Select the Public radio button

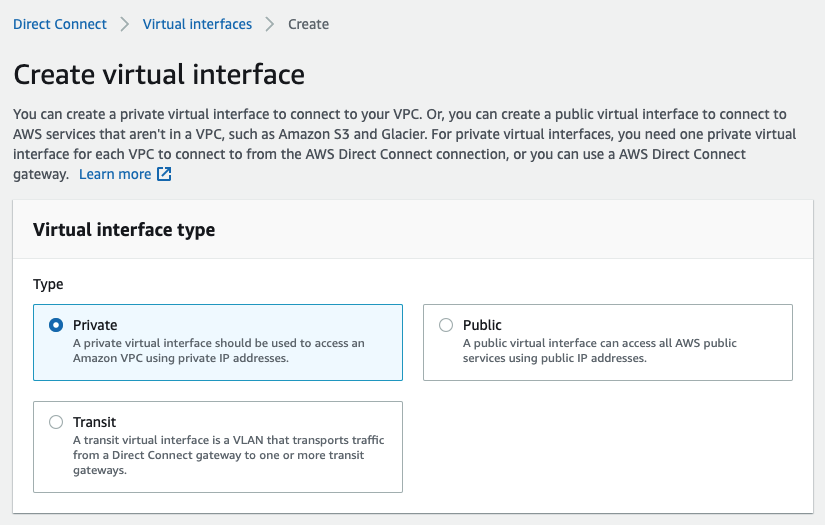coord(446,325)
